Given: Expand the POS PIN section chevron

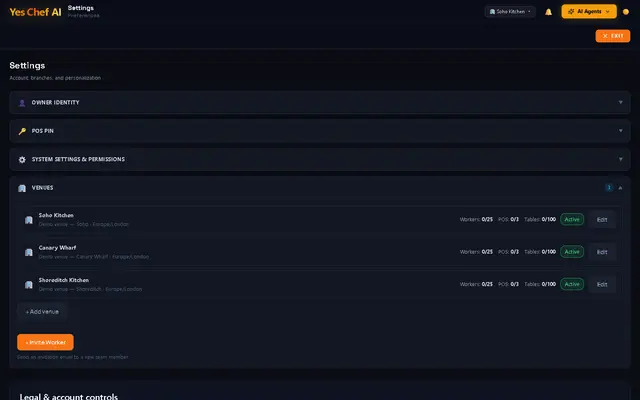Looking at the screenshot, I should 620,131.
